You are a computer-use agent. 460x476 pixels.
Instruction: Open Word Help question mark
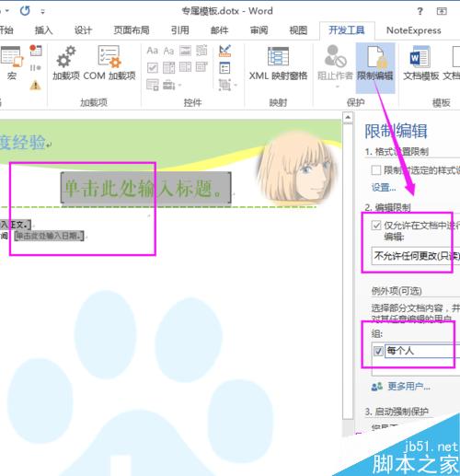[420, 11]
